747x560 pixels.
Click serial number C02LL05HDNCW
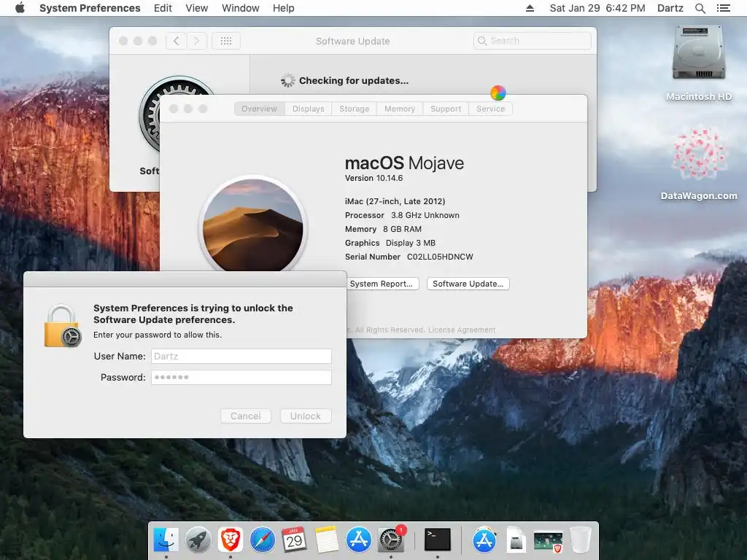pyautogui.click(x=440, y=257)
